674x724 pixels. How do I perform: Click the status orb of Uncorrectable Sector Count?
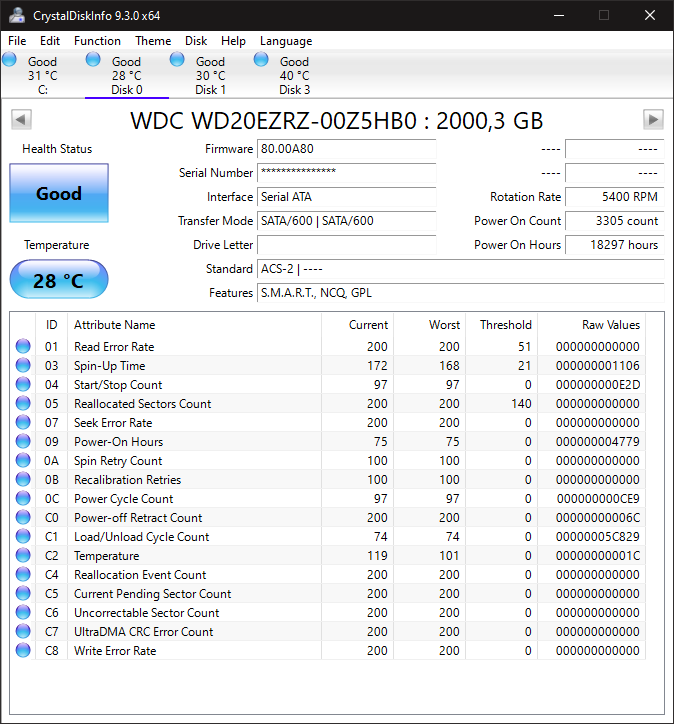tap(23, 612)
